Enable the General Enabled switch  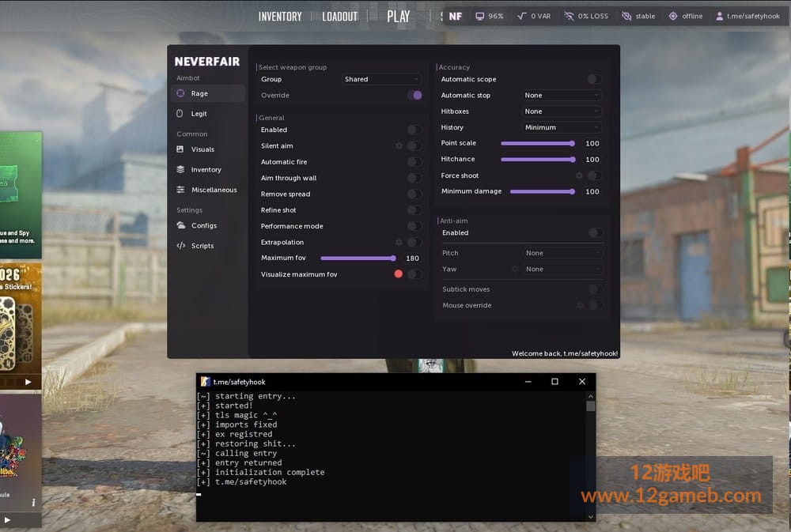click(x=414, y=130)
